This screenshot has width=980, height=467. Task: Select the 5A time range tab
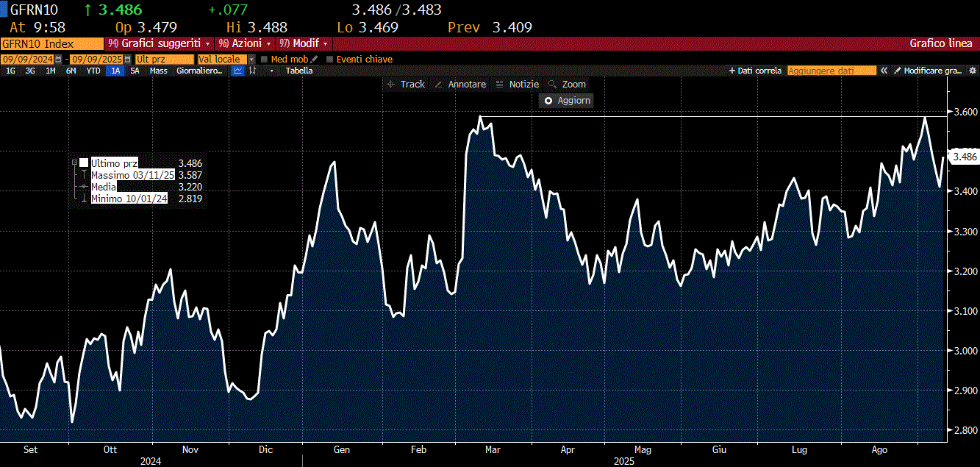click(135, 71)
